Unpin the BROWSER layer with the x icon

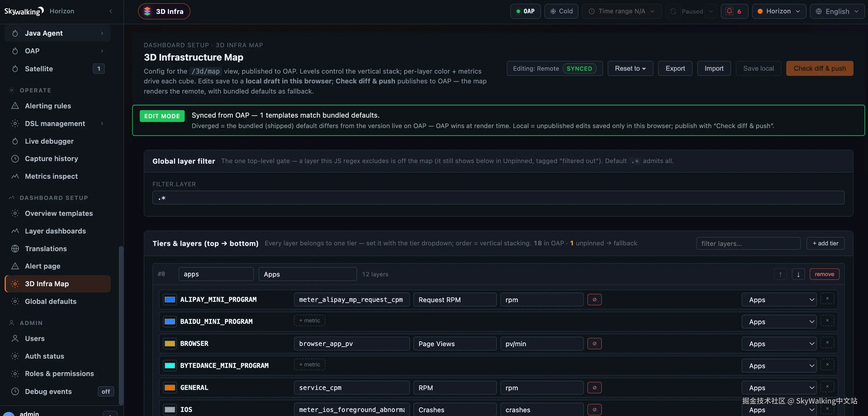(827, 343)
